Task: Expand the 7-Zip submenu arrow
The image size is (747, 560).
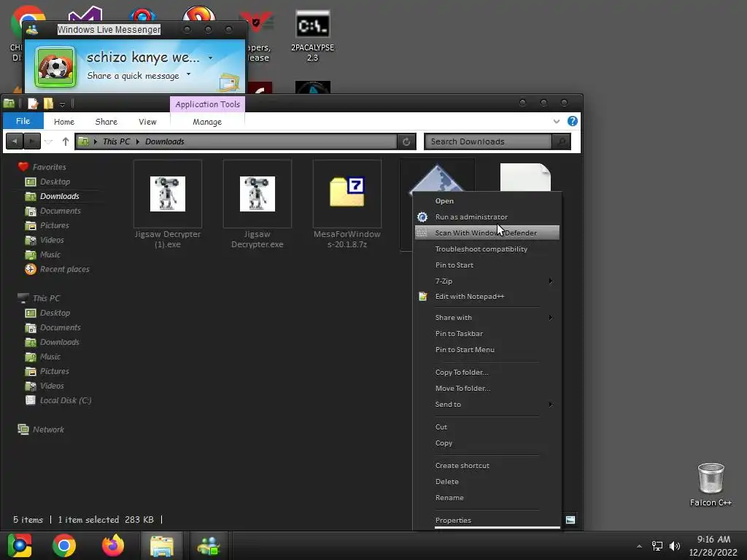Action: tap(551, 281)
